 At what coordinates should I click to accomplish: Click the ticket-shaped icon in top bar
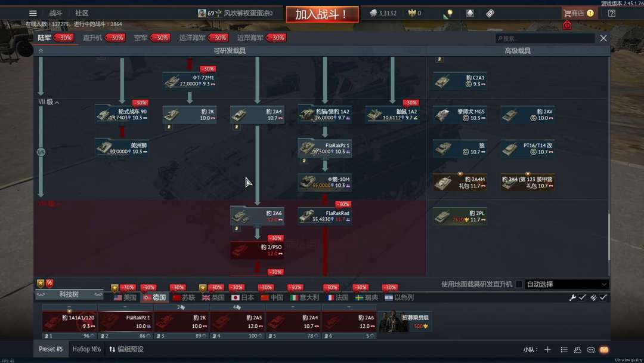[490, 13]
